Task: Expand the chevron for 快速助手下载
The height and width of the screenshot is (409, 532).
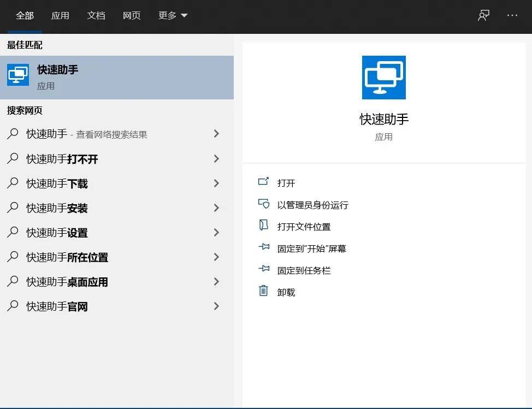Action: [x=216, y=183]
